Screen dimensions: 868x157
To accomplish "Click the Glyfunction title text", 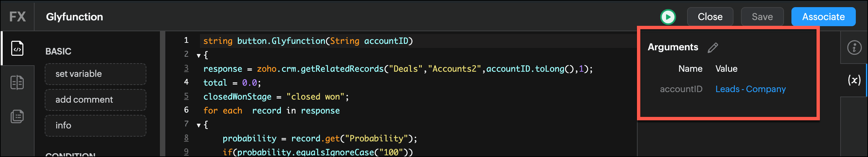I will pos(75,17).
